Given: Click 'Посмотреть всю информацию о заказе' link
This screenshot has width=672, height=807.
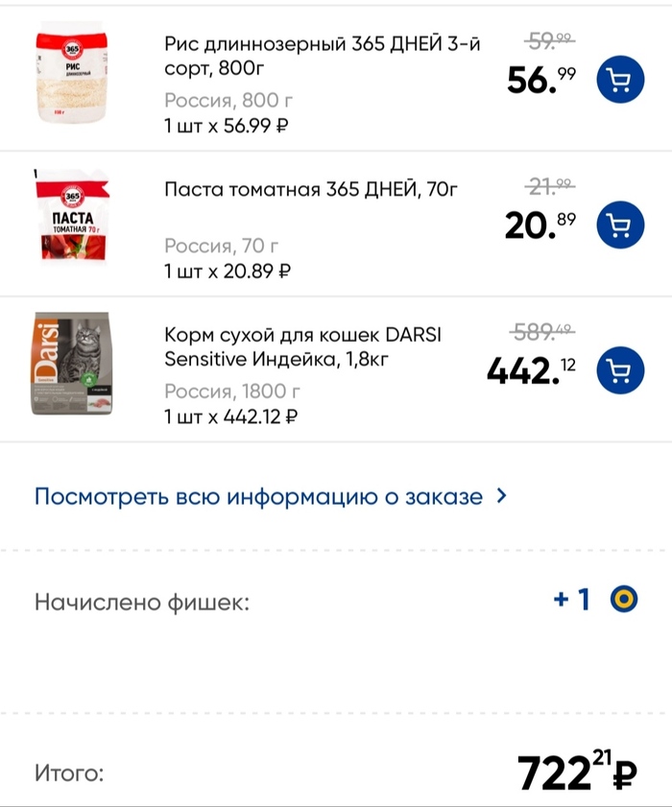Looking at the screenshot, I should [x=258, y=497].
